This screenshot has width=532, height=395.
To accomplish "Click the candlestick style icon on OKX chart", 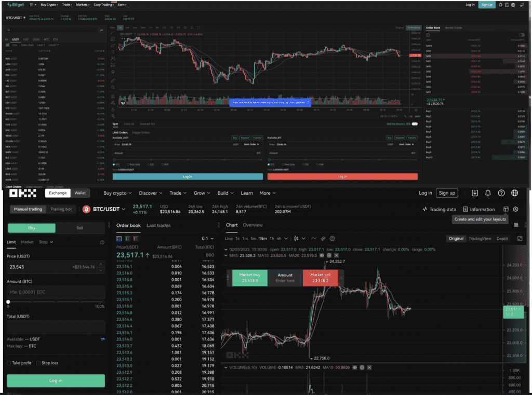I will (x=297, y=239).
